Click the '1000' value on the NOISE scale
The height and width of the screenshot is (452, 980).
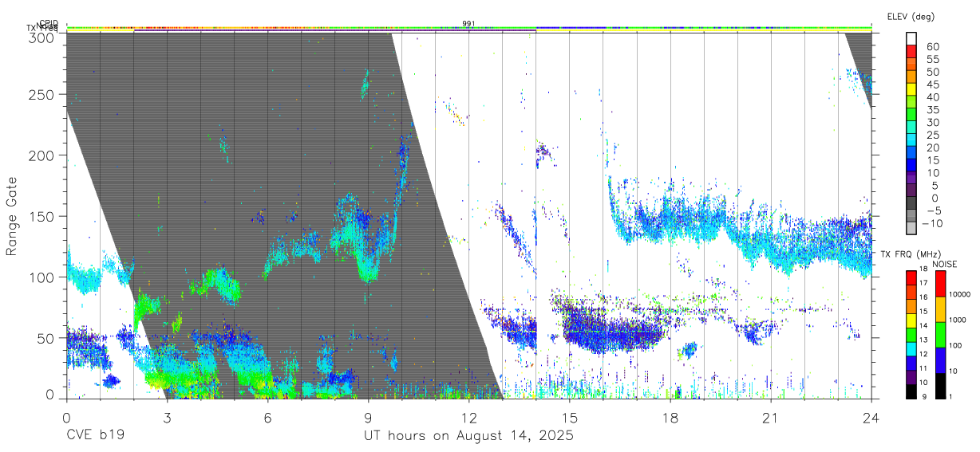(x=957, y=320)
